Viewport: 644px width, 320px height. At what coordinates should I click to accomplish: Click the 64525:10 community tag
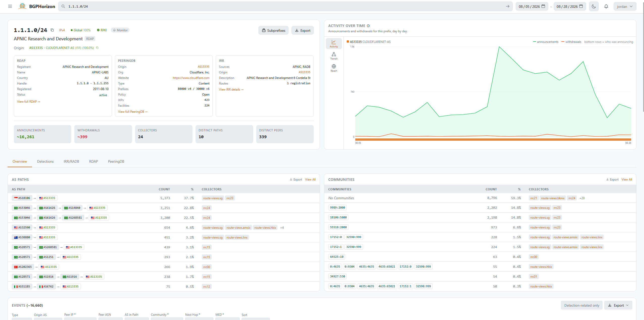pyautogui.click(x=337, y=257)
